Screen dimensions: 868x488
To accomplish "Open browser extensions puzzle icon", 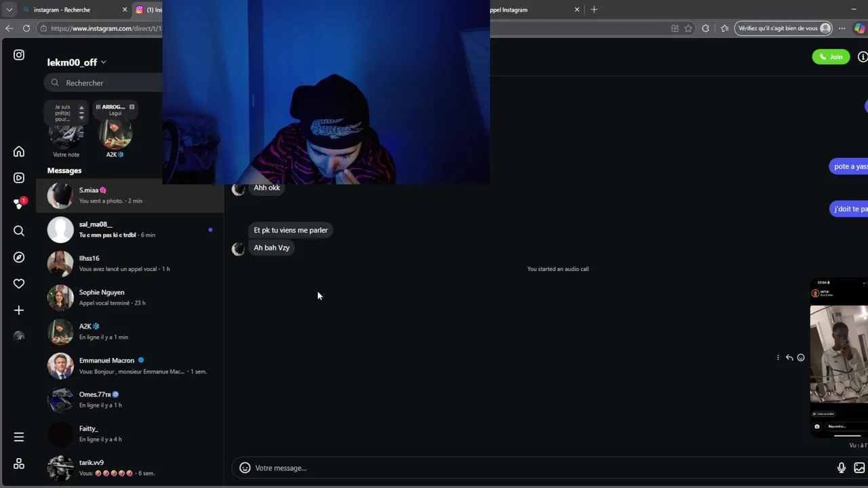I will point(706,28).
